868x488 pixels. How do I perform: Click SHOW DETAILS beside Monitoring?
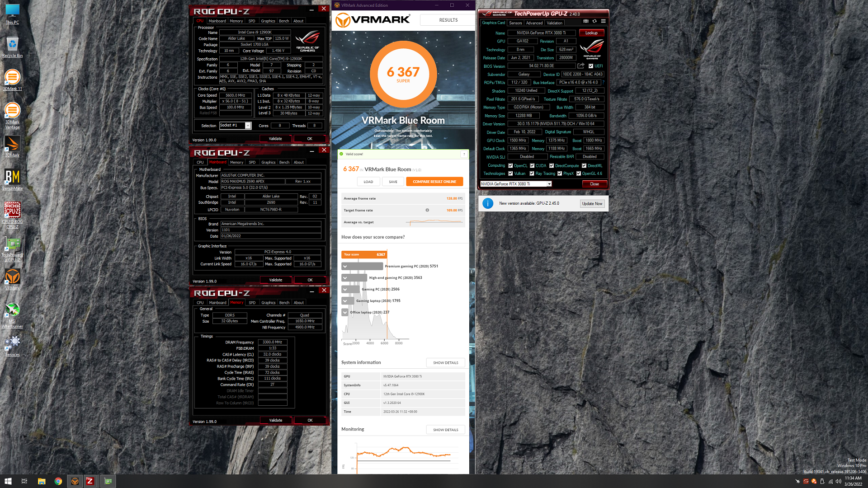pos(446,430)
